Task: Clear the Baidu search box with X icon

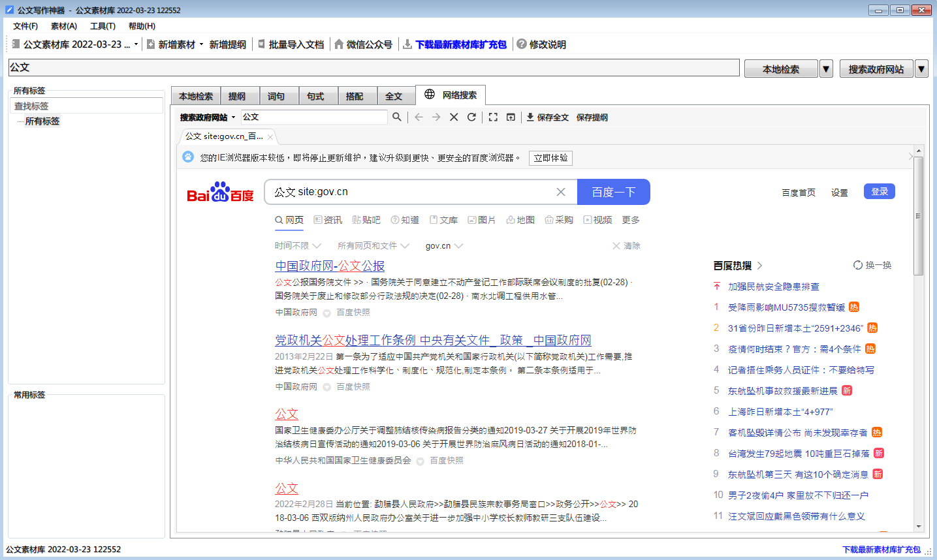Action: (560, 192)
